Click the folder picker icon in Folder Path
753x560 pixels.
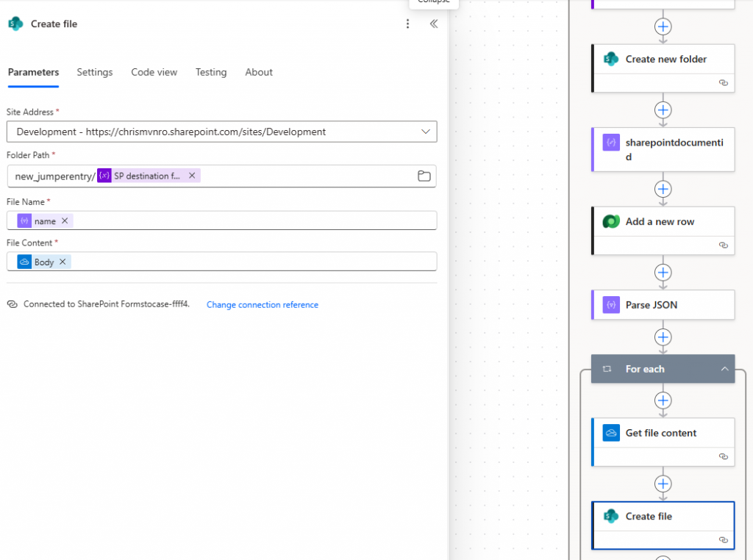(x=424, y=176)
